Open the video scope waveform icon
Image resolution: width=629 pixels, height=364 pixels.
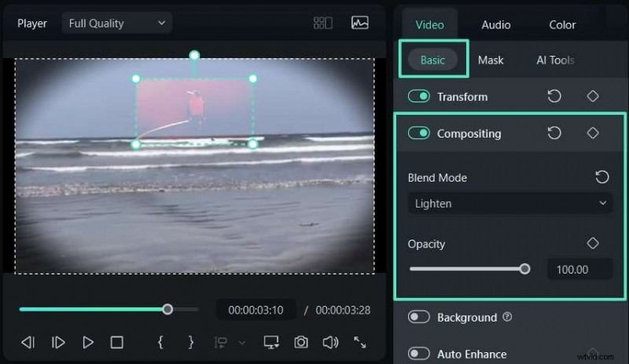tap(360, 23)
